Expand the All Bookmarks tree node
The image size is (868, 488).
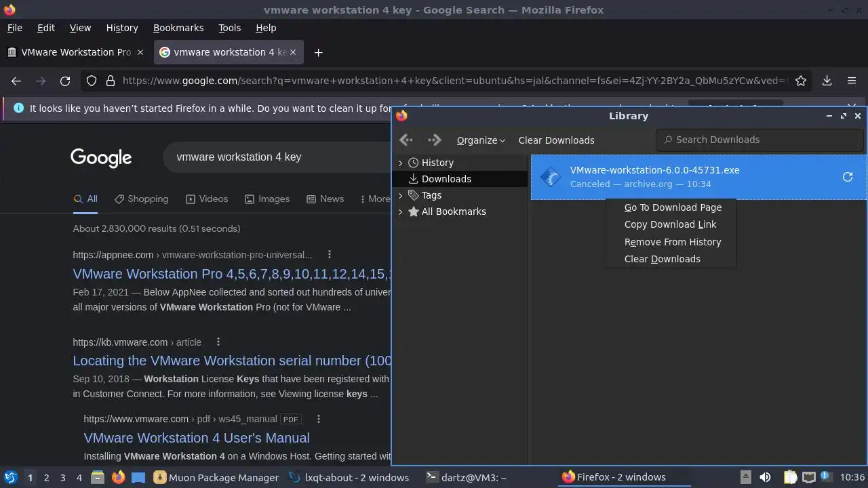[x=400, y=211]
